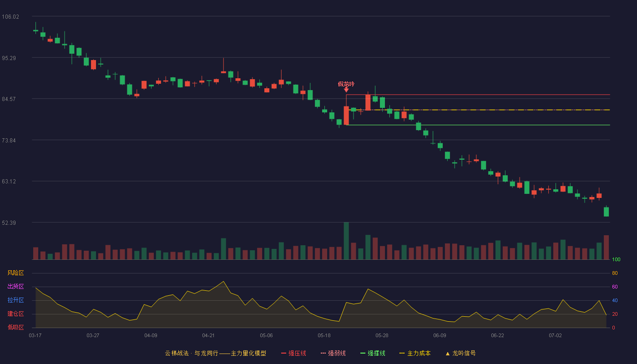Screen dimensions: 637x364
Task: Click the last green candlestick on the right
Action: [x=606, y=212]
